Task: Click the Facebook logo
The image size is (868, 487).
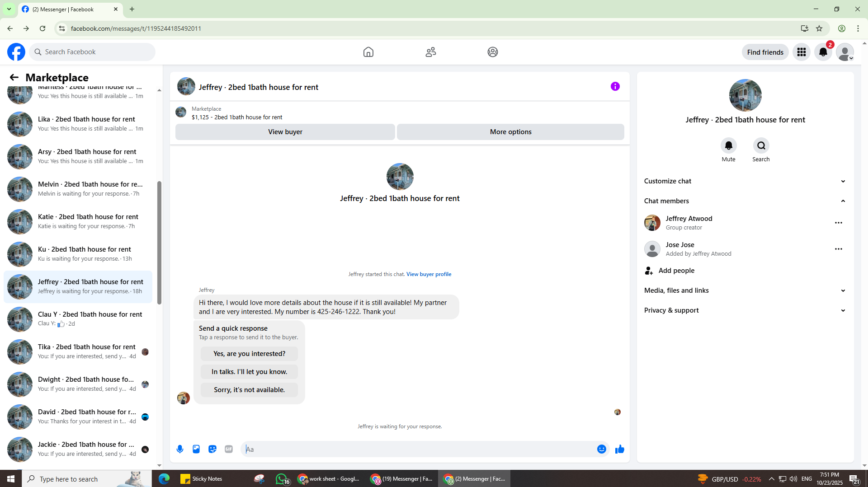Action: [x=16, y=52]
